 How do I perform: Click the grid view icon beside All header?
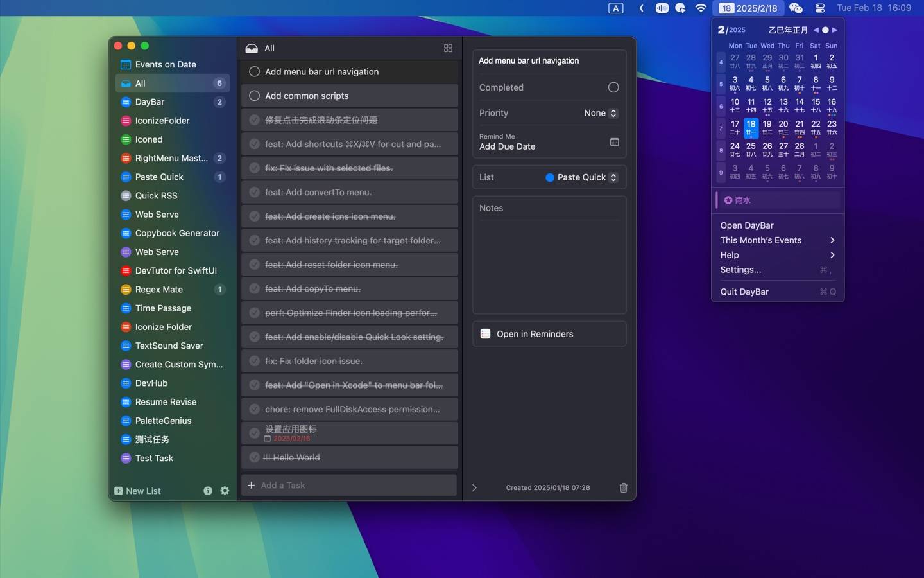pyautogui.click(x=448, y=48)
